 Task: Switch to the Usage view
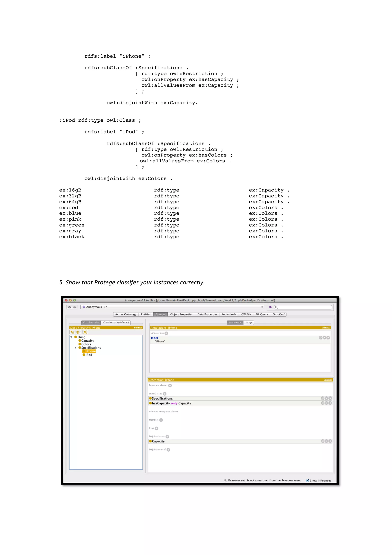click(x=249, y=323)
